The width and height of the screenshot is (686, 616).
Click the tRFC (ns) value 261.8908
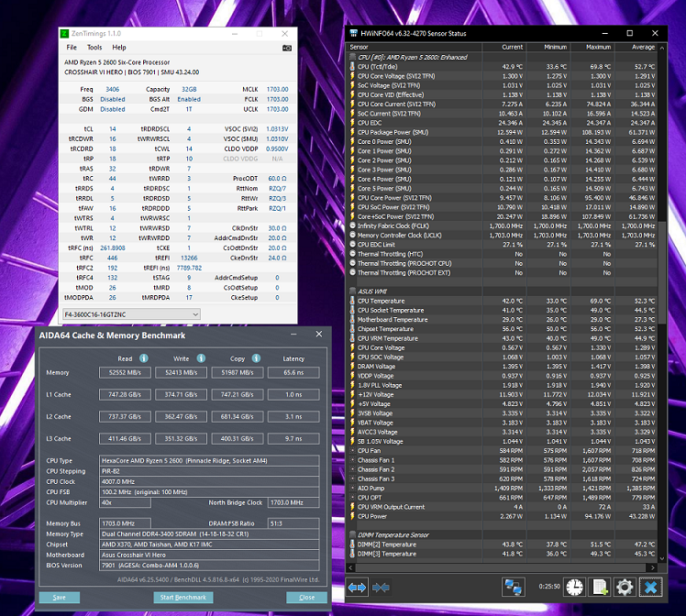click(x=113, y=247)
